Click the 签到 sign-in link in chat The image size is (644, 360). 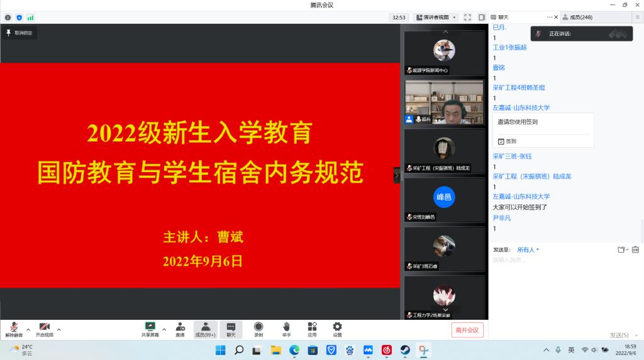(x=511, y=141)
